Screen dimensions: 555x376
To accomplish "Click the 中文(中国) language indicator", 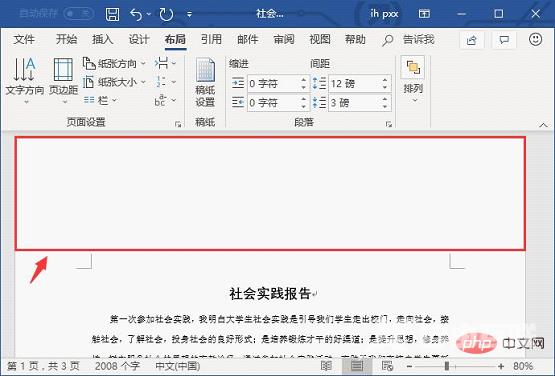I will tap(178, 366).
